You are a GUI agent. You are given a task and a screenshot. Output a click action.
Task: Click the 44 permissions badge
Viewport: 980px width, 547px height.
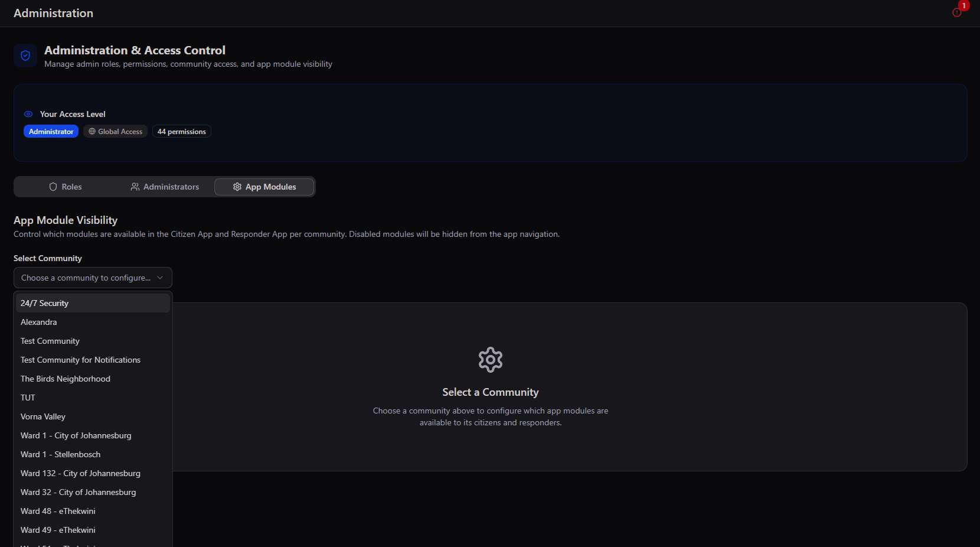point(181,131)
